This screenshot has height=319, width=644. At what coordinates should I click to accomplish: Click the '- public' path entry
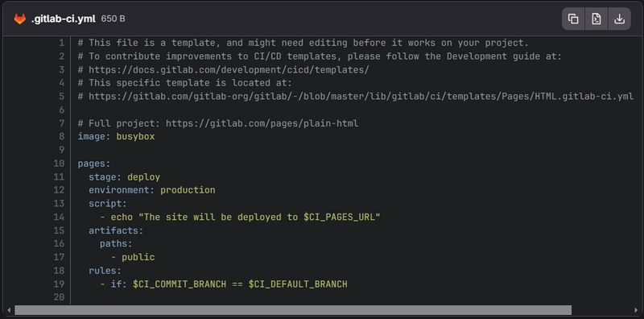[133, 257]
